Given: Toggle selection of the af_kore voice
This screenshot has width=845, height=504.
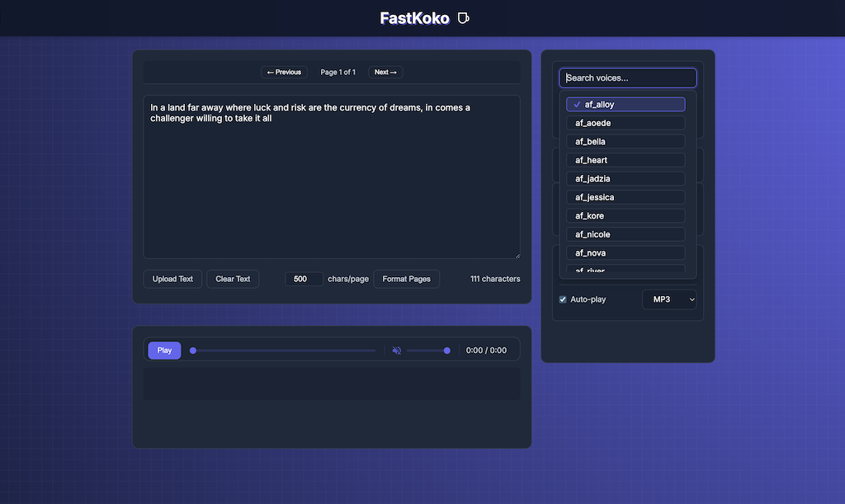Looking at the screenshot, I should click(625, 215).
